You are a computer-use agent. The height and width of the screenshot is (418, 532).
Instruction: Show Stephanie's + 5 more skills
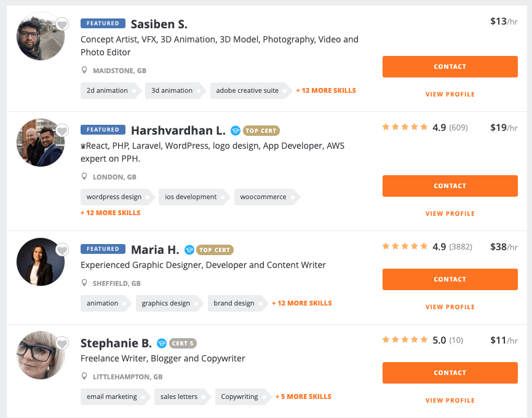[303, 396]
